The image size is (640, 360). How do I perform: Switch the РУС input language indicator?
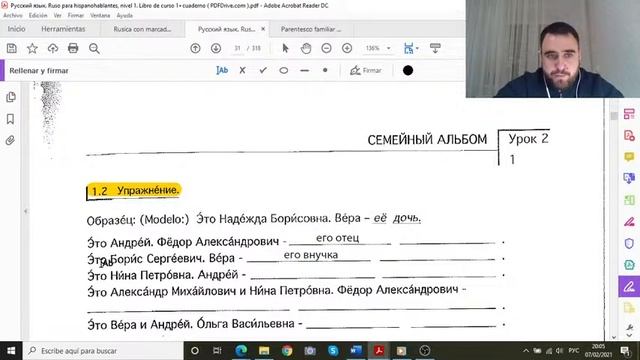coord(573,351)
